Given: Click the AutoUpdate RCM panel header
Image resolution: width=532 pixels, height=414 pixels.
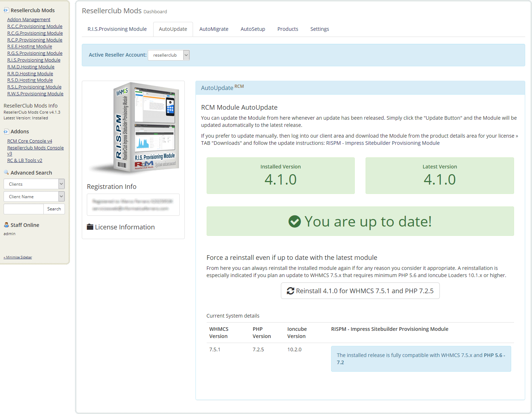Looking at the screenshot, I should click(x=360, y=88).
